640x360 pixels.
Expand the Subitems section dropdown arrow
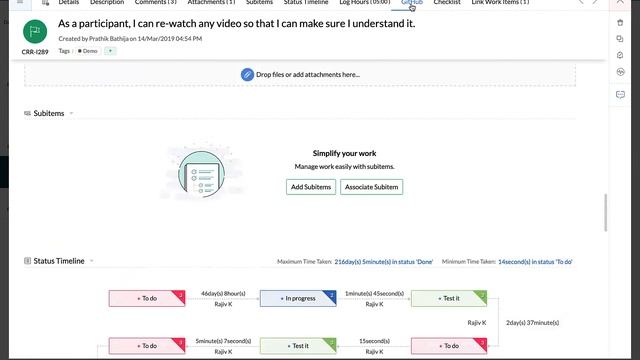(71, 113)
